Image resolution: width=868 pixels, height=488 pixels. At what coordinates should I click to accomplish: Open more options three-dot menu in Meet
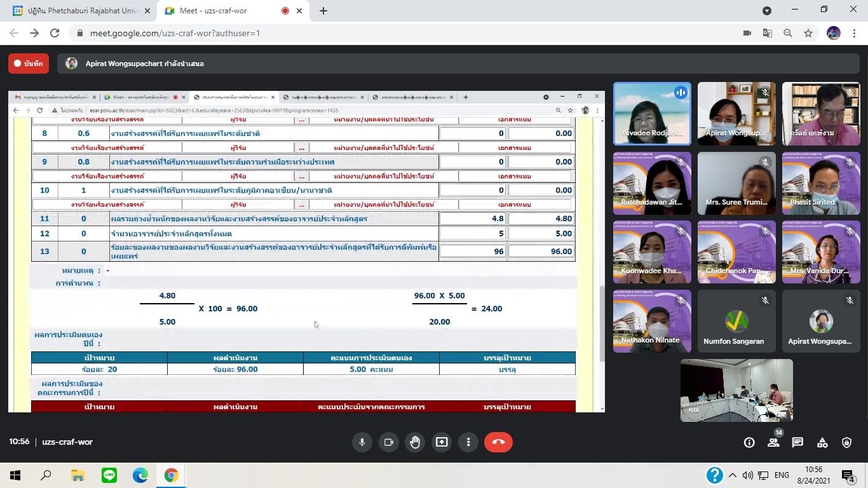coord(468,442)
